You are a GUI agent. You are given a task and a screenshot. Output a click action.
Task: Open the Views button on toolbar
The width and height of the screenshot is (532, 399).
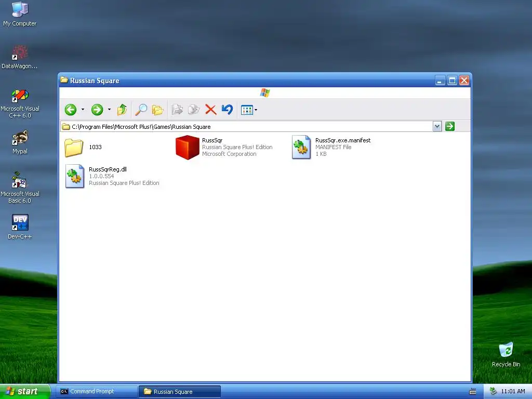pos(247,110)
